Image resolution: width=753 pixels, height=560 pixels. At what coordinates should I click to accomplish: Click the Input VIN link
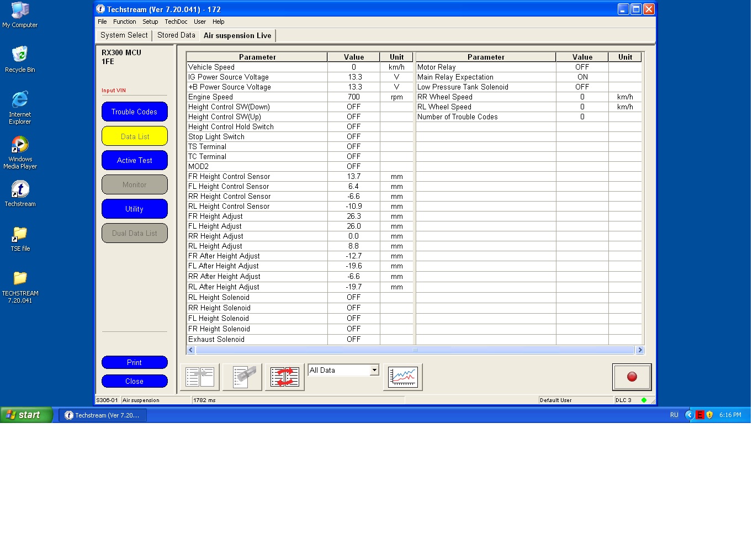click(113, 91)
